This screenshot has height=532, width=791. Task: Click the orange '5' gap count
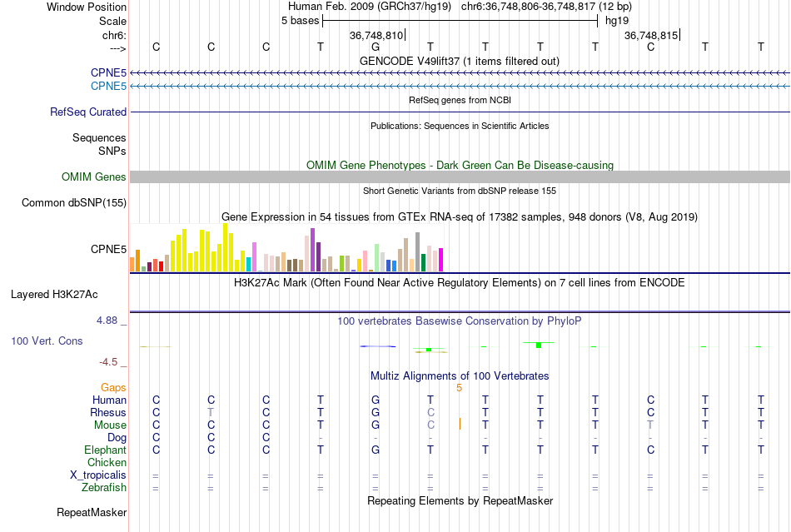(459, 388)
